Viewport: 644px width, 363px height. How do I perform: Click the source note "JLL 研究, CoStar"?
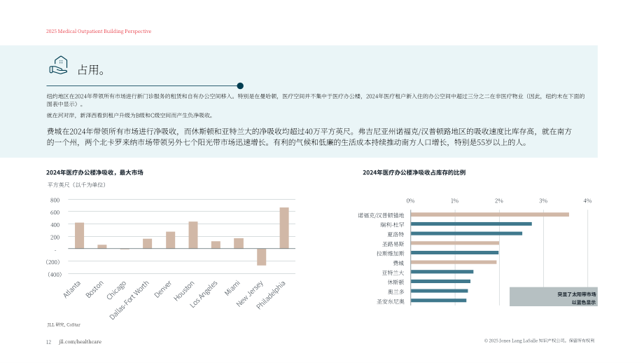64,324
